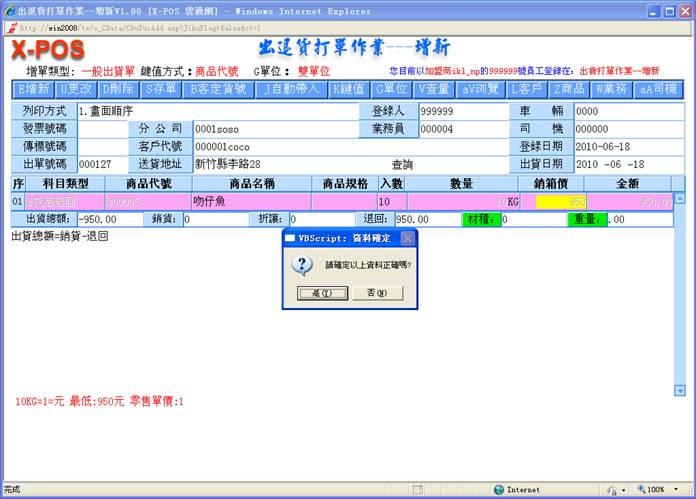Click the 列印方式 field showing 畫面順序
The width and height of the screenshot is (696, 499).
tap(215, 111)
